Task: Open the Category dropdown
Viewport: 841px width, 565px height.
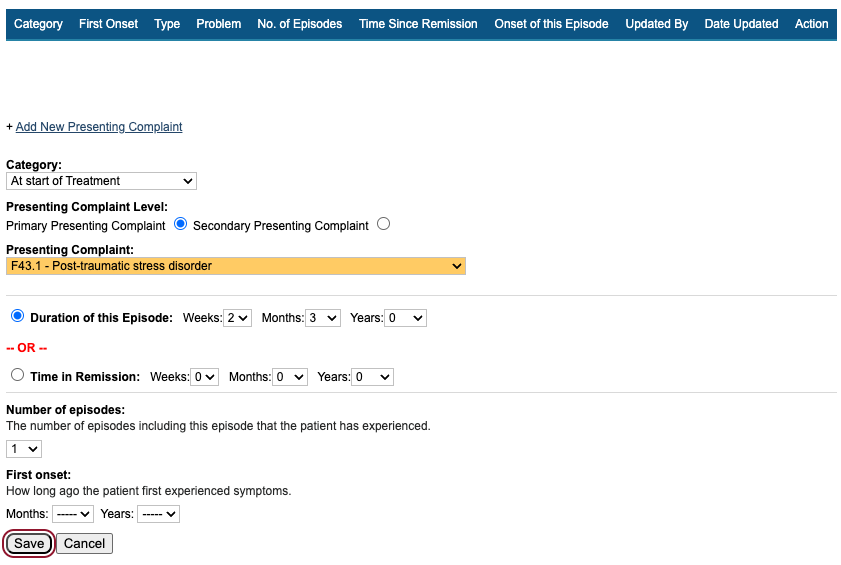Action: coord(101,181)
